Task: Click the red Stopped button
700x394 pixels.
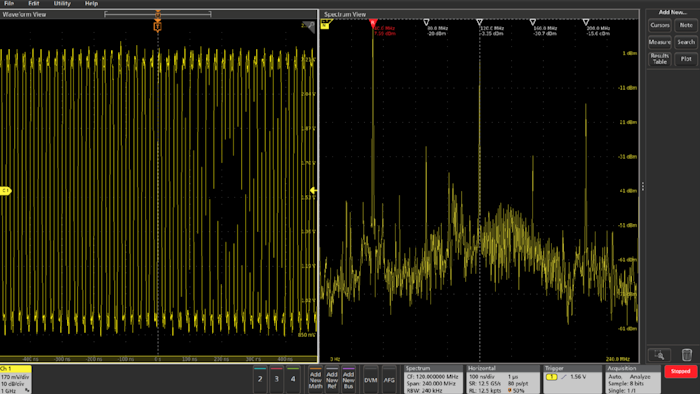Action: 680,371
